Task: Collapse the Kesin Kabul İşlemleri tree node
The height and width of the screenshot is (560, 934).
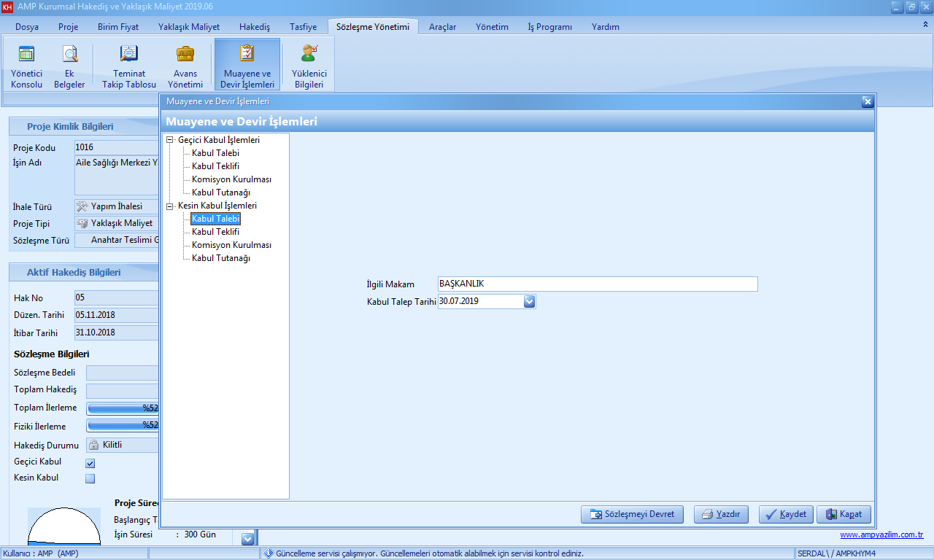Action: [x=171, y=206]
